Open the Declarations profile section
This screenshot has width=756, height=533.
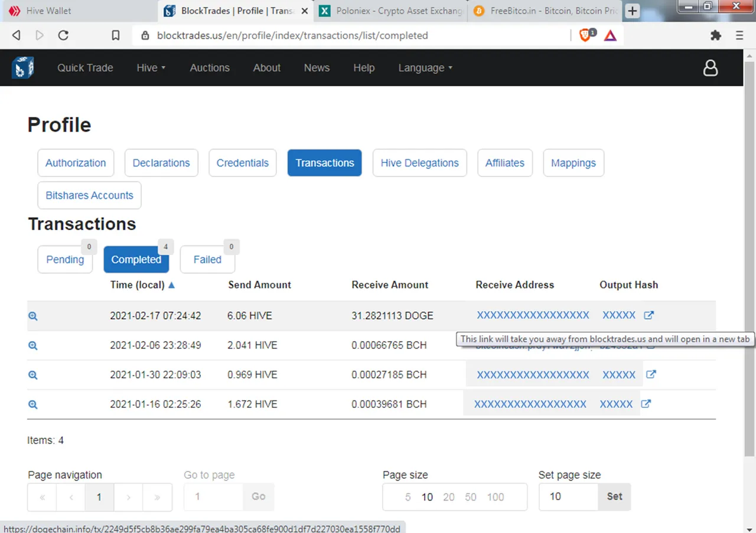pos(161,163)
